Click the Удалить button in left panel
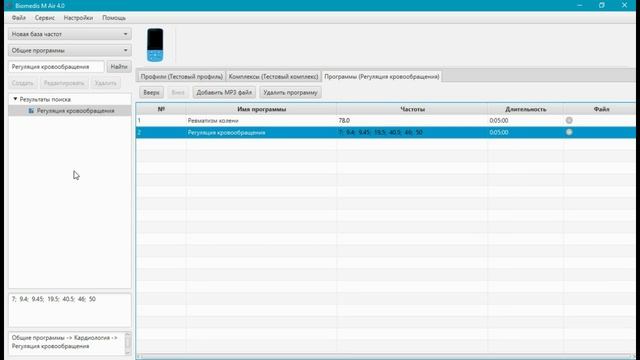Image resolution: width=640 pixels, height=360 pixels. (105, 83)
